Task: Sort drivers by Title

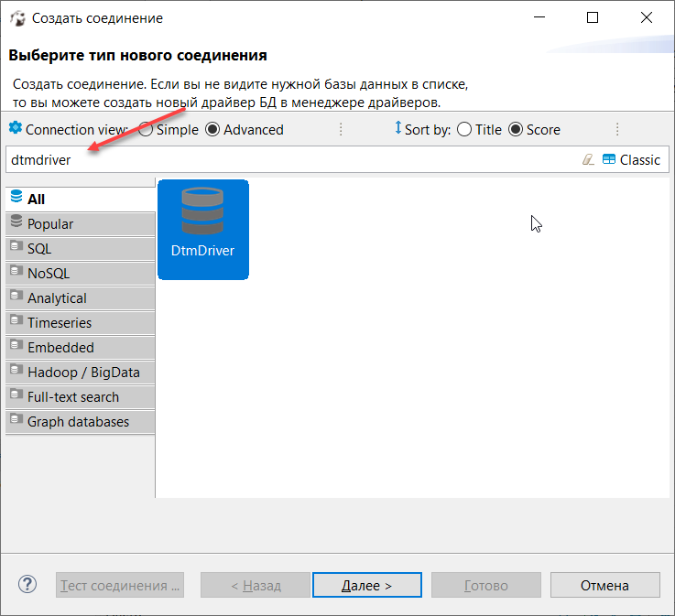Action: point(464,129)
